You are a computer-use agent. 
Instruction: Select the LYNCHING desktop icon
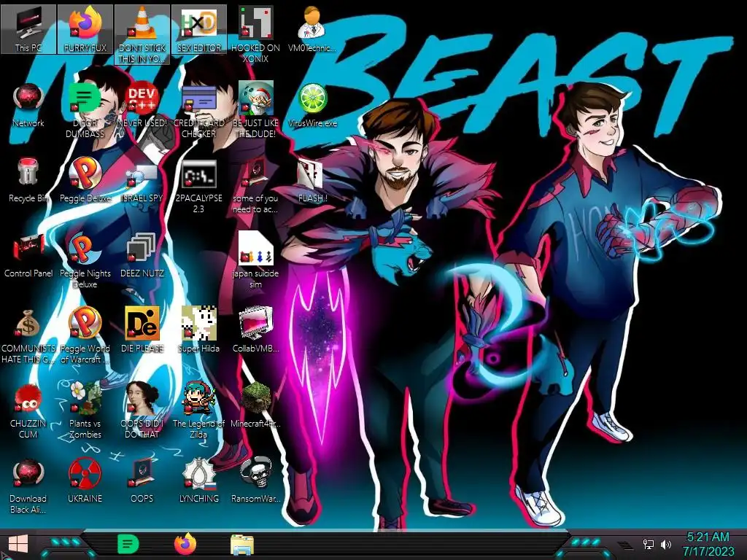tap(198, 481)
